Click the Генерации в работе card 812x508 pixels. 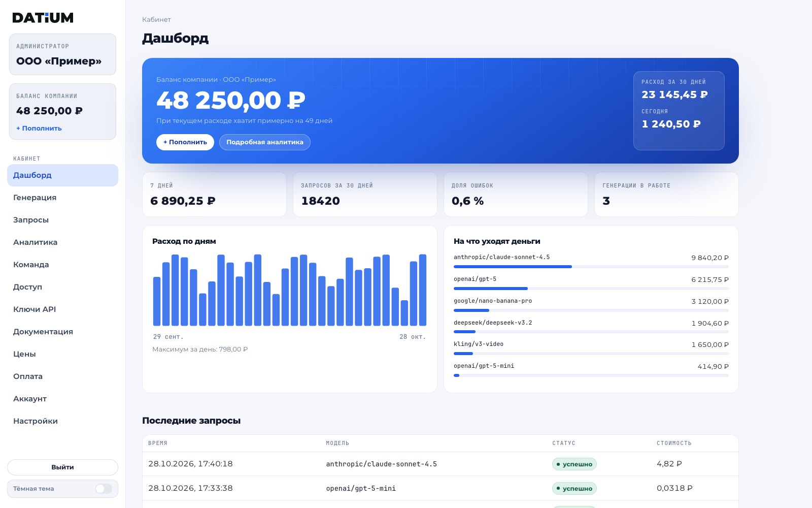(666, 195)
